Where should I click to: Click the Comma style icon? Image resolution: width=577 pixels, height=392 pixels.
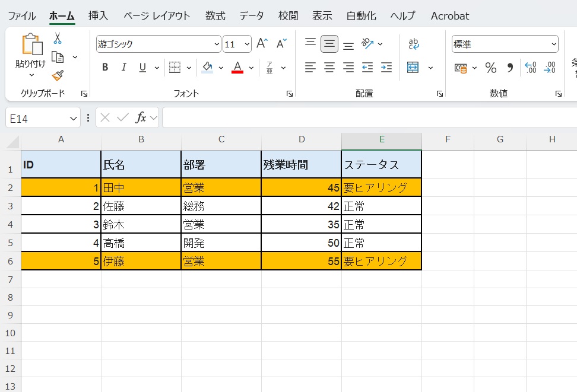coord(509,68)
